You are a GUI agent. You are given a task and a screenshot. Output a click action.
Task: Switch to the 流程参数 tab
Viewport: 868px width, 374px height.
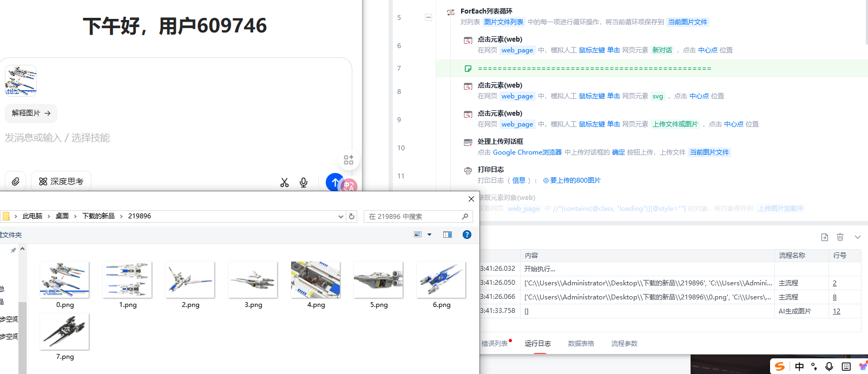[624, 344]
